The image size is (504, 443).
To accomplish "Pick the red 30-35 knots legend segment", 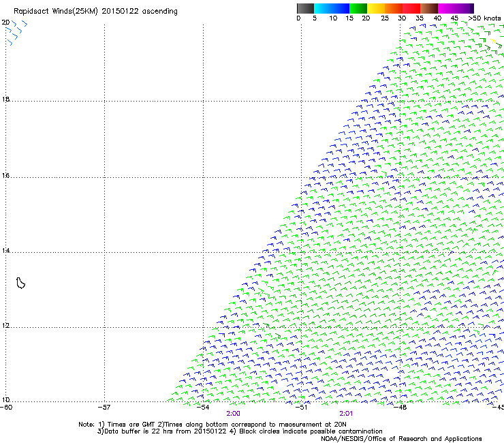I will pos(411,8).
